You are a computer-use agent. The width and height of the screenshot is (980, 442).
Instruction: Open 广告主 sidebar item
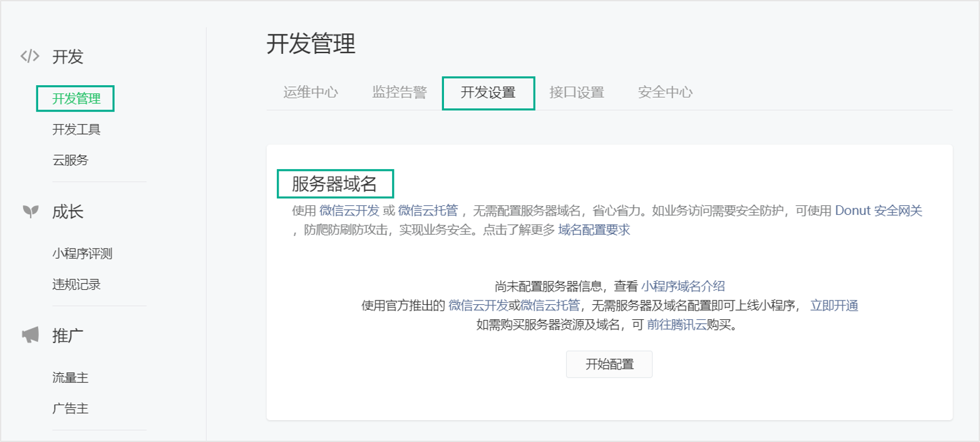(70, 408)
